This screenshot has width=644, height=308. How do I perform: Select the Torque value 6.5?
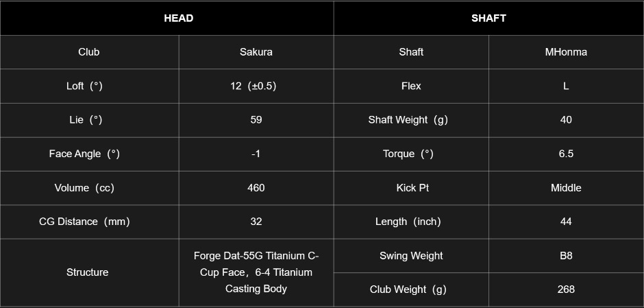[x=566, y=154]
